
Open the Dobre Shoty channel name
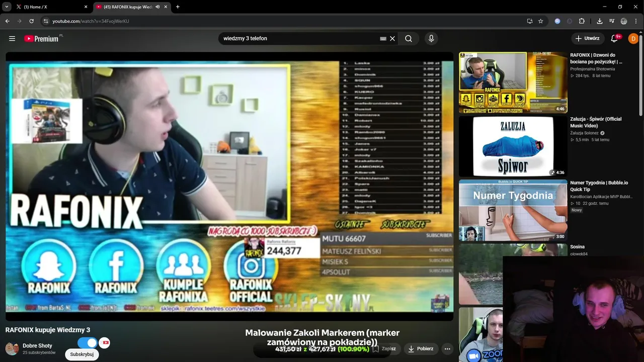click(x=37, y=346)
